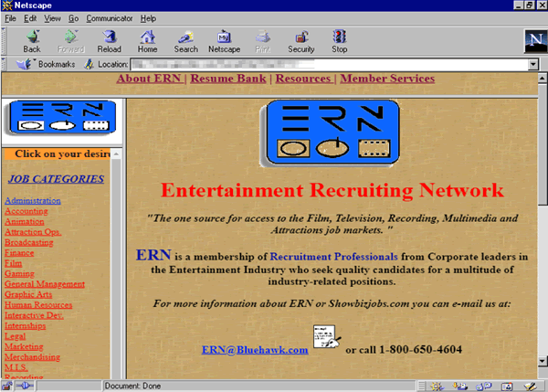Click the Member Services link
Screen dimensions: 548x392
pos(387,79)
